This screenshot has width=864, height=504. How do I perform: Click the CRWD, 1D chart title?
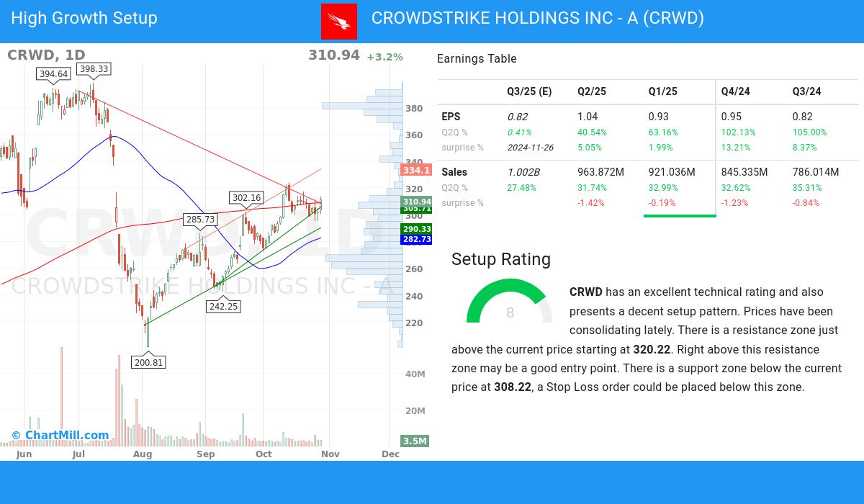46,55
